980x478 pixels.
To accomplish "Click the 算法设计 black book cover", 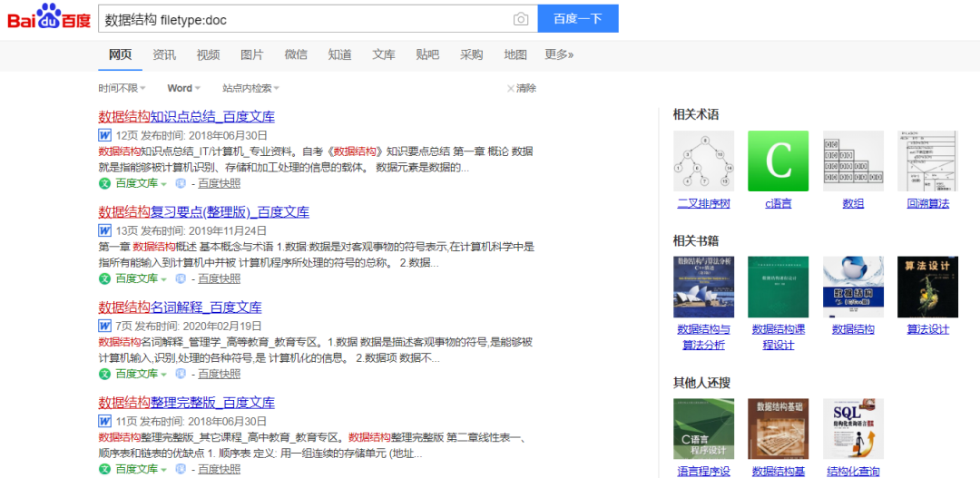I will point(927,287).
